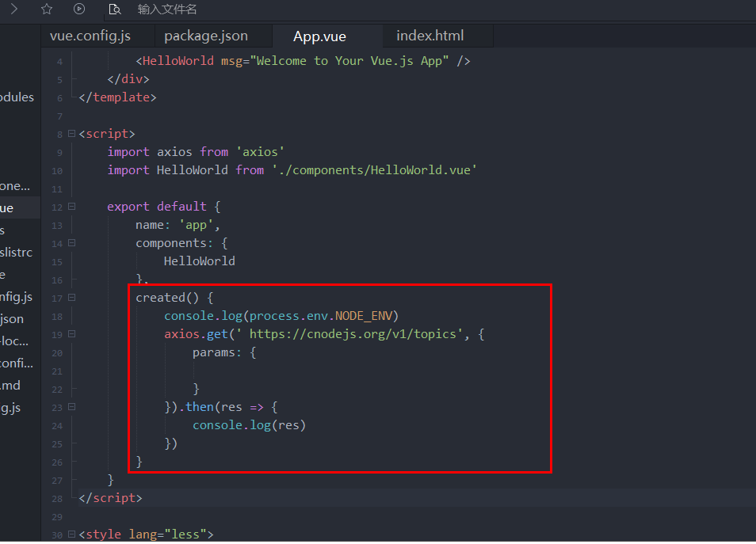Click line number 28 in the gutter

(57, 499)
